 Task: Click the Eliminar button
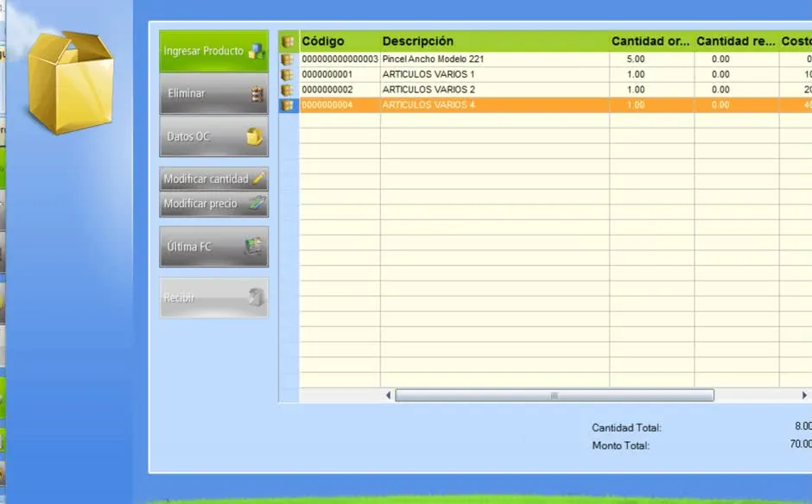[x=214, y=94]
